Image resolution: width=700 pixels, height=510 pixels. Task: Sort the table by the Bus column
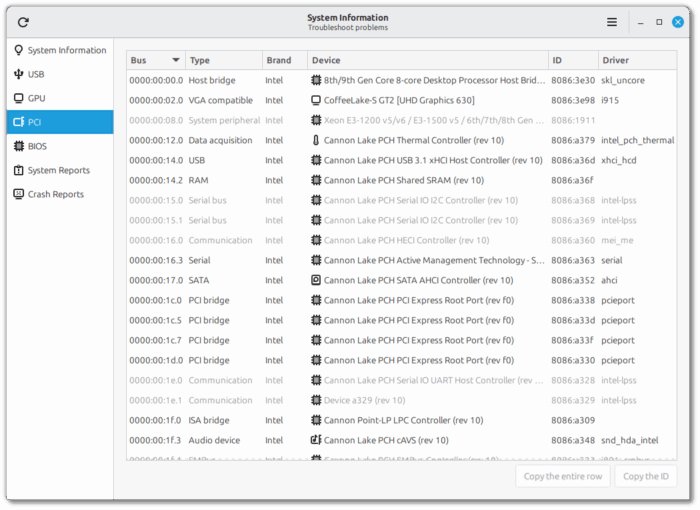155,60
